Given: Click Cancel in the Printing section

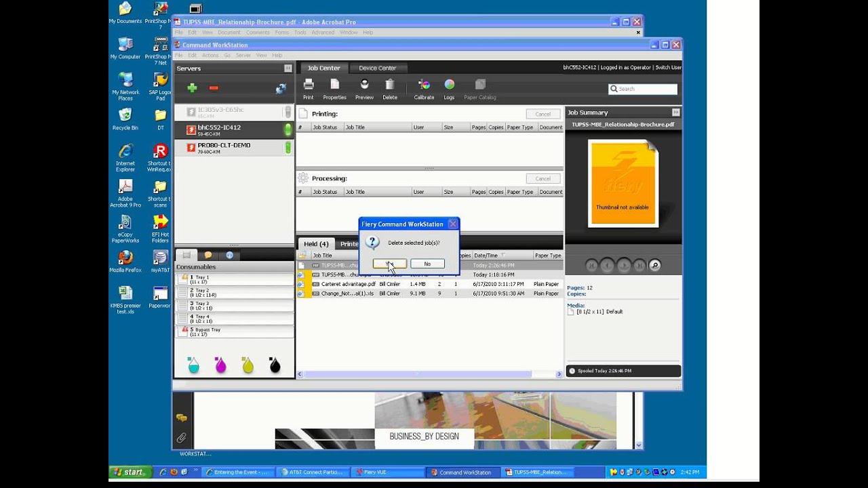Looking at the screenshot, I should click(x=543, y=114).
